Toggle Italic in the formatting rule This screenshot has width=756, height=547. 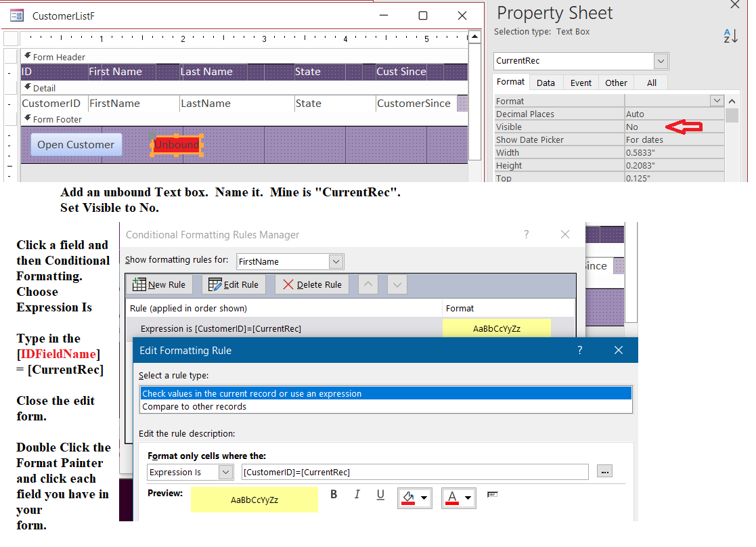point(357,495)
